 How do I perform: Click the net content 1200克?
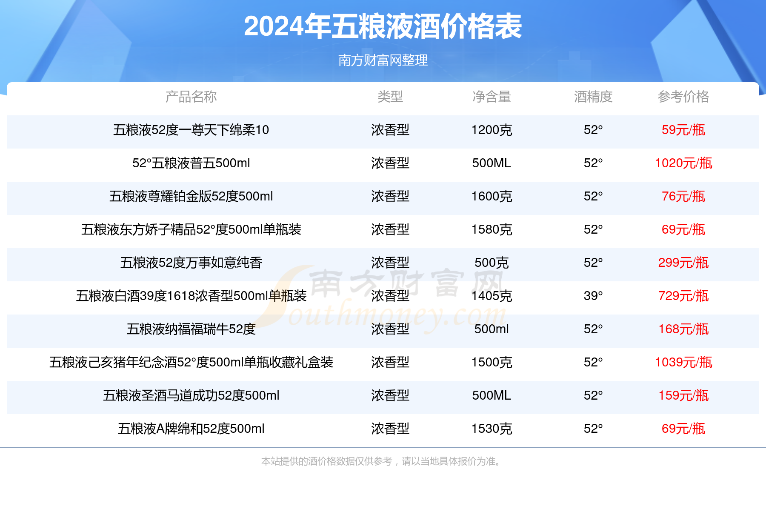pyautogui.click(x=492, y=130)
